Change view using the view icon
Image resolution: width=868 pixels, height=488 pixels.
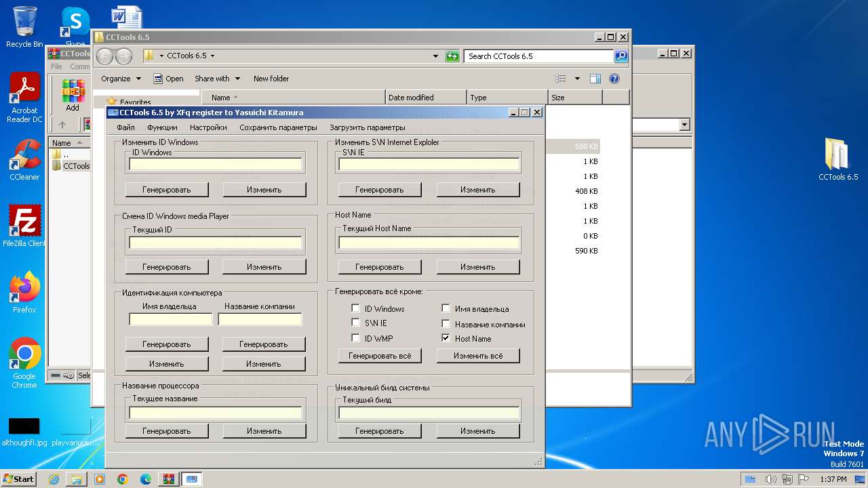[x=561, y=79]
